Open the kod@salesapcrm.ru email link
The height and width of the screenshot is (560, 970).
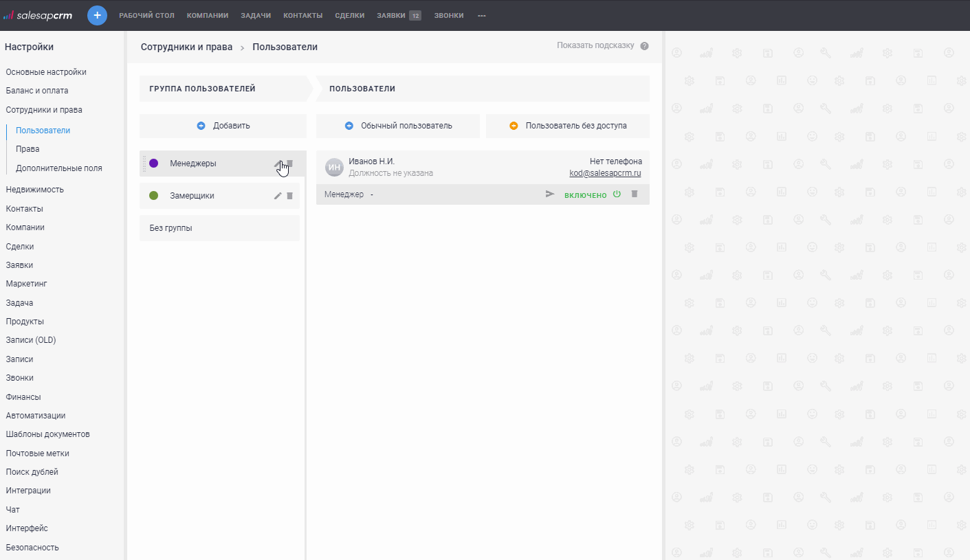click(605, 173)
